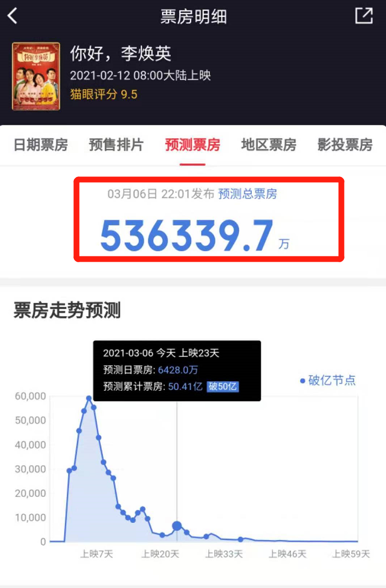Switch to the 预售排片 tab
The image size is (386, 588).
click(116, 145)
